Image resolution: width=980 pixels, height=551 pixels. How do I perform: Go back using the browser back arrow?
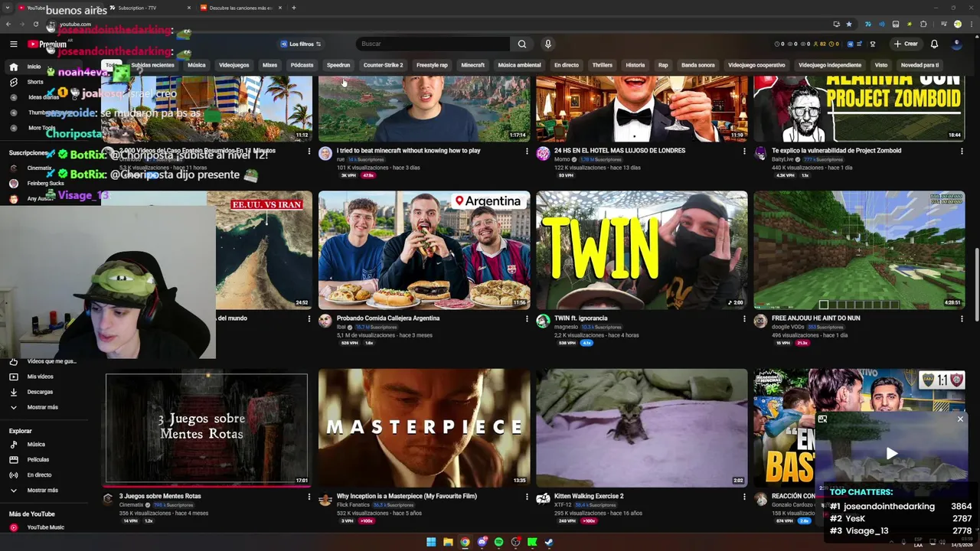10,24
